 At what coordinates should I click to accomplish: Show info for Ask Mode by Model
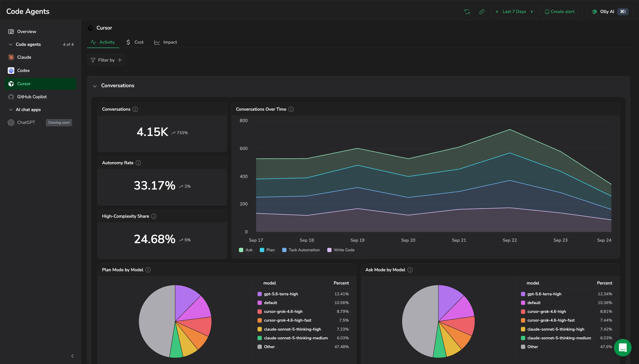410,270
